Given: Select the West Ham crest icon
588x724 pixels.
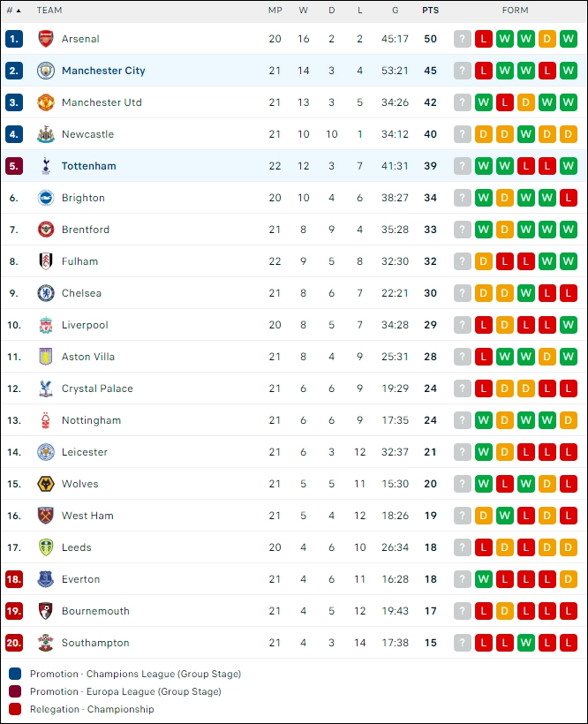Looking at the screenshot, I should click(46, 516).
